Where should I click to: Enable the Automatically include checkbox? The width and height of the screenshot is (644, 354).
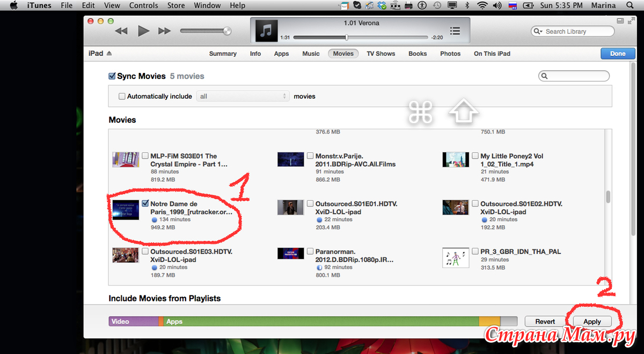click(x=122, y=97)
